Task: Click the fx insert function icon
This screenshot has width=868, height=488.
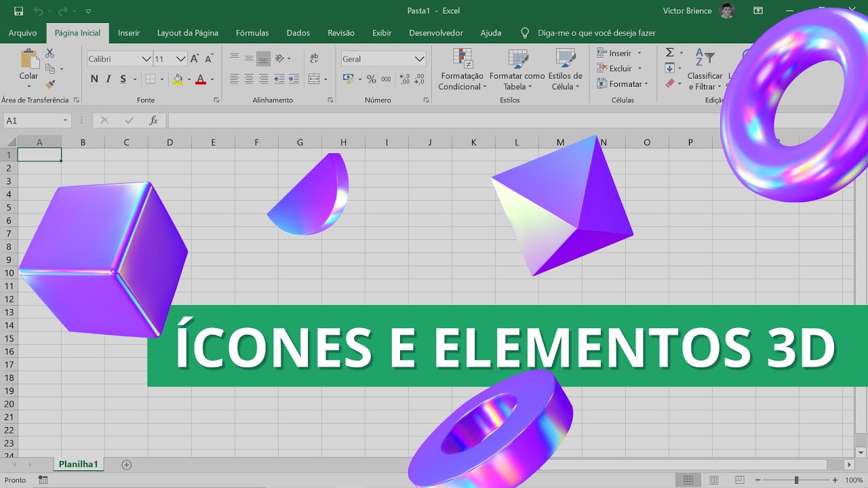Action: [x=153, y=121]
